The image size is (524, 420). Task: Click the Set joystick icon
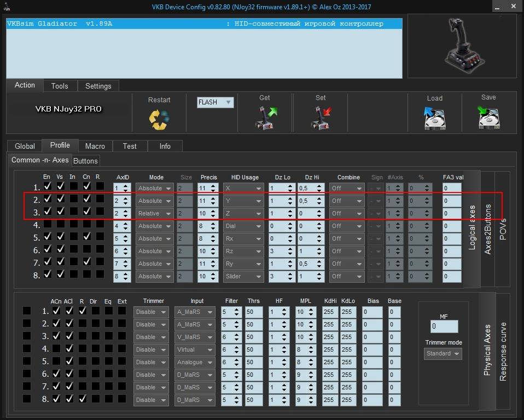pos(321,117)
